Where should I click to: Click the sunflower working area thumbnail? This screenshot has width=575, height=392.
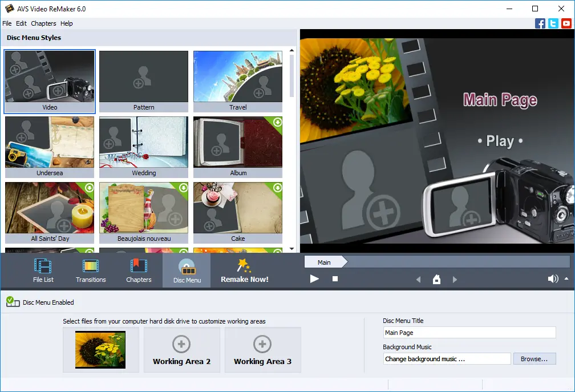[x=100, y=349]
